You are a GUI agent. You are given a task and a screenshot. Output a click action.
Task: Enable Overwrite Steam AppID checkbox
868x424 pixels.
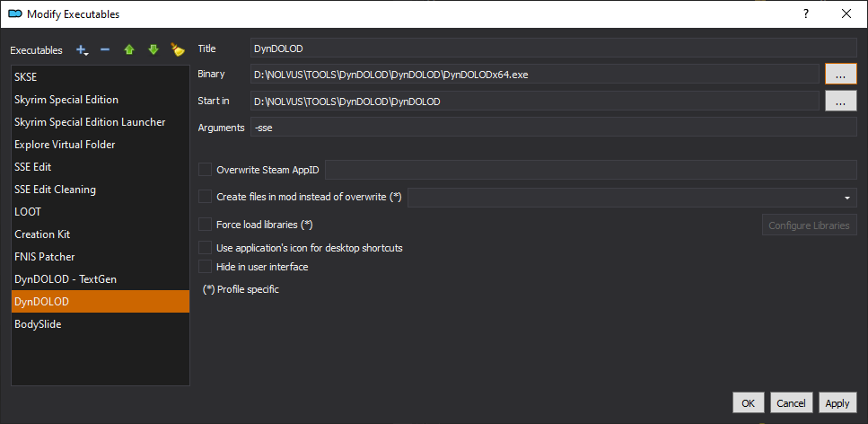point(206,170)
